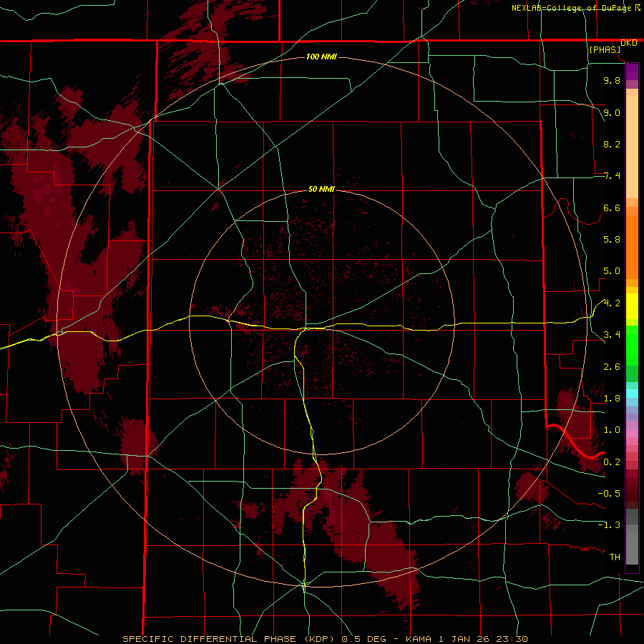644x644 pixels.
Task: Click the 4.2 value on color scale
Action: (612, 303)
